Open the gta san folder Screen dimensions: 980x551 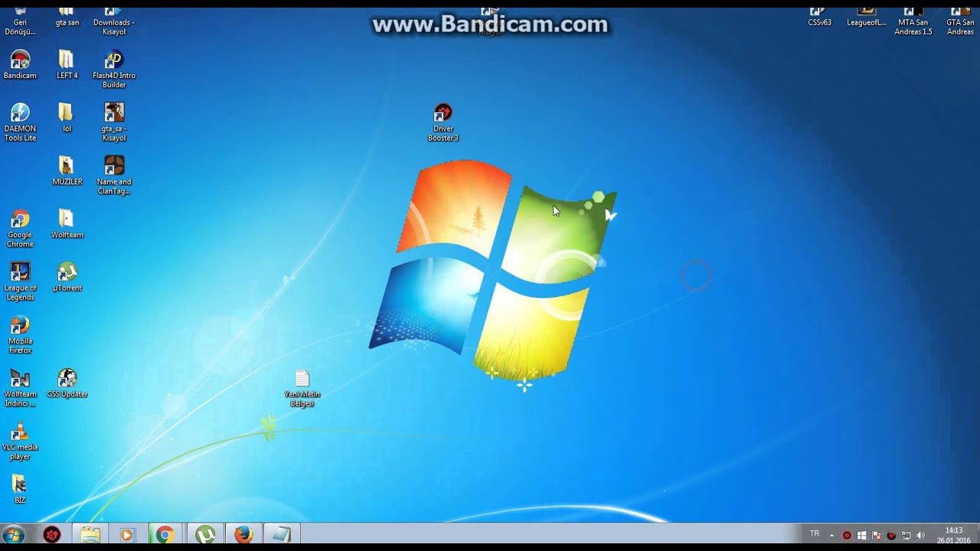pyautogui.click(x=67, y=17)
